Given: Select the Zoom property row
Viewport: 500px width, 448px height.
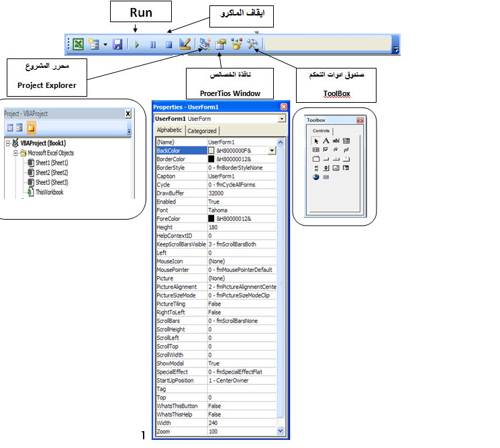Looking at the screenshot, I should 216,431.
